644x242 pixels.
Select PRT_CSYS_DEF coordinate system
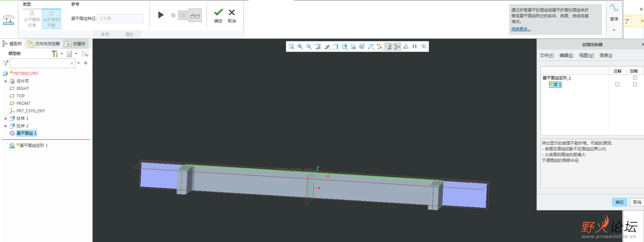[31, 111]
